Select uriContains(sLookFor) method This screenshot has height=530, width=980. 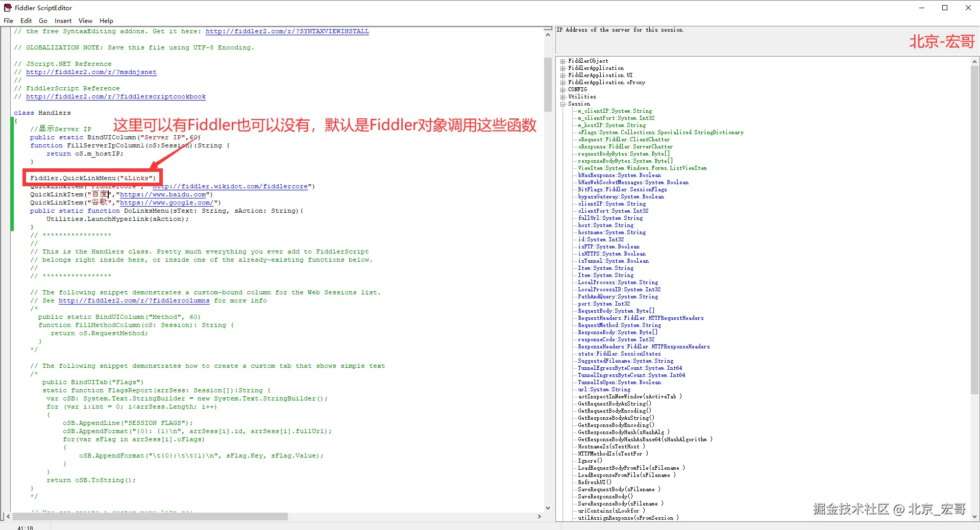pyautogui.click(x=611, y=511)
